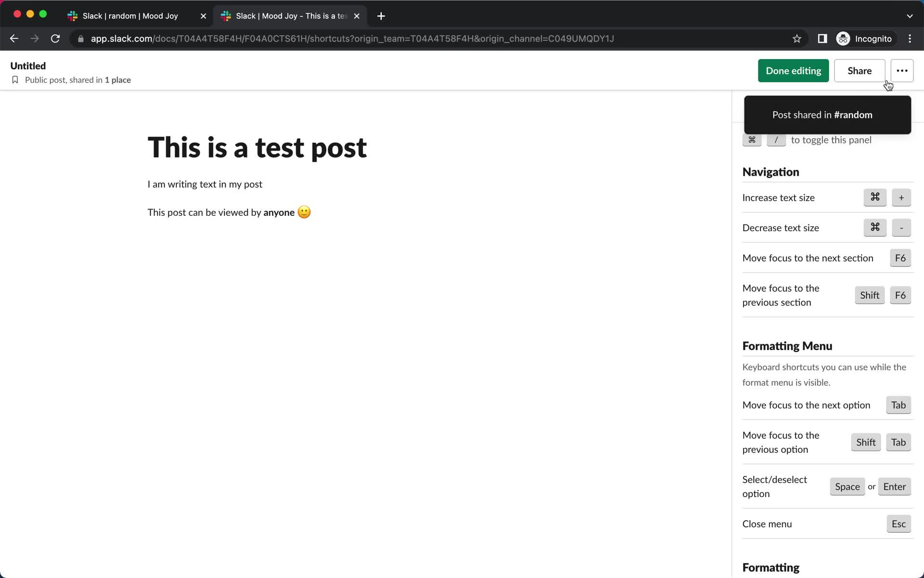The image size is (924, 578).
Task: Click the bookmark star icon in address bar
Action: 797,39
